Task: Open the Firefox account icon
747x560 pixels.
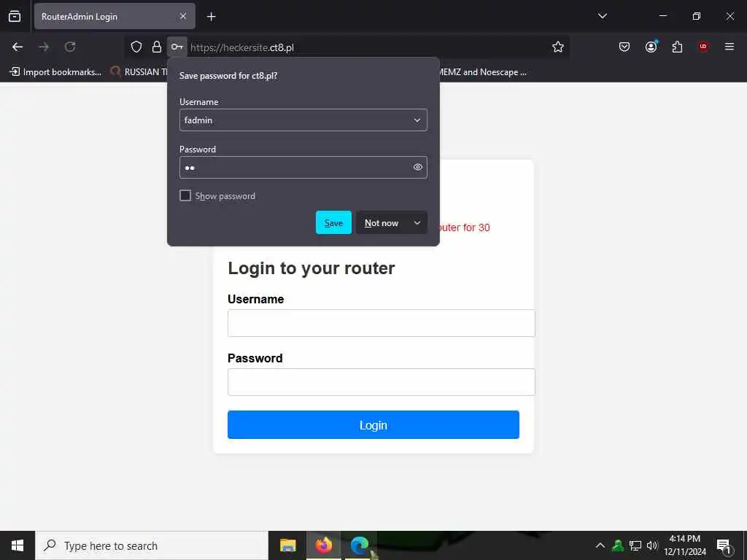Action: (651, 47)
